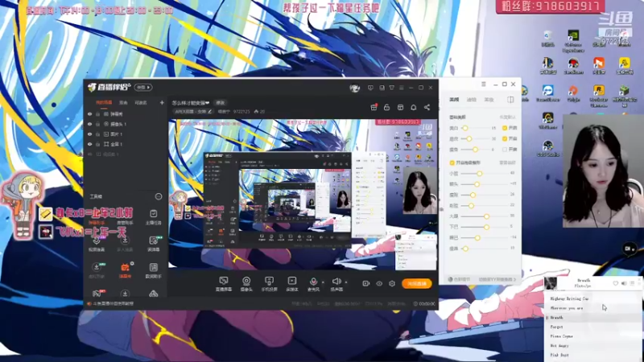
Task: Click the 小脸 slider handle
Action: click(x=479, y=174)
